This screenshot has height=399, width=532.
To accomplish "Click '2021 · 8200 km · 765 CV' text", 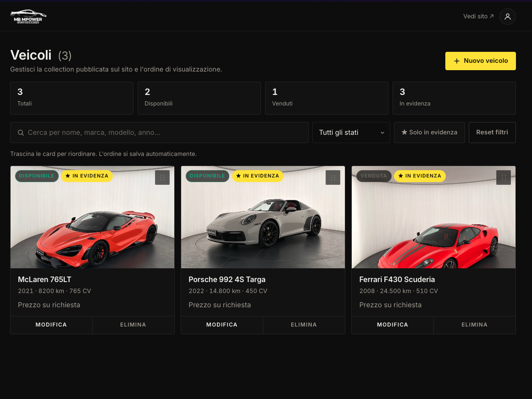I will [54, 291].
